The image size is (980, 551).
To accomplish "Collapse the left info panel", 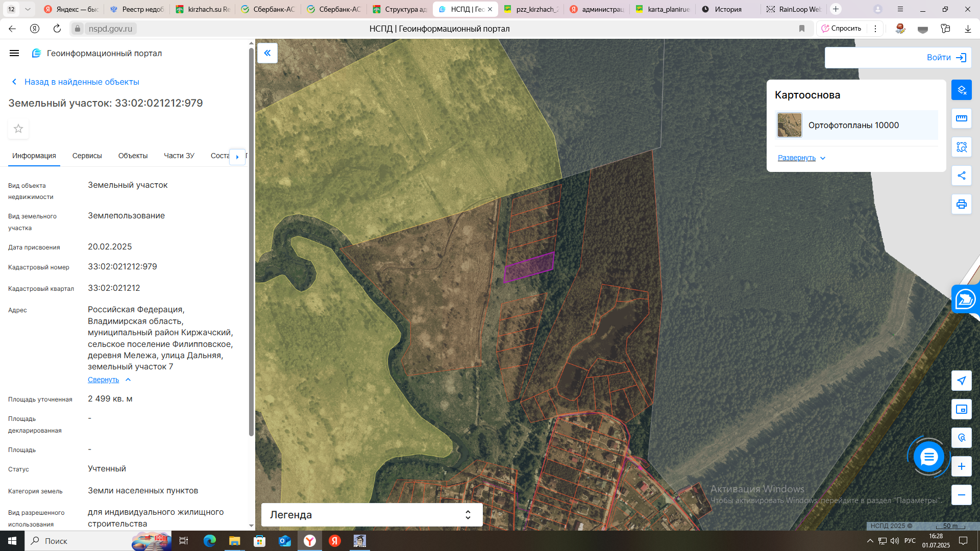I will tap(267, 53).
